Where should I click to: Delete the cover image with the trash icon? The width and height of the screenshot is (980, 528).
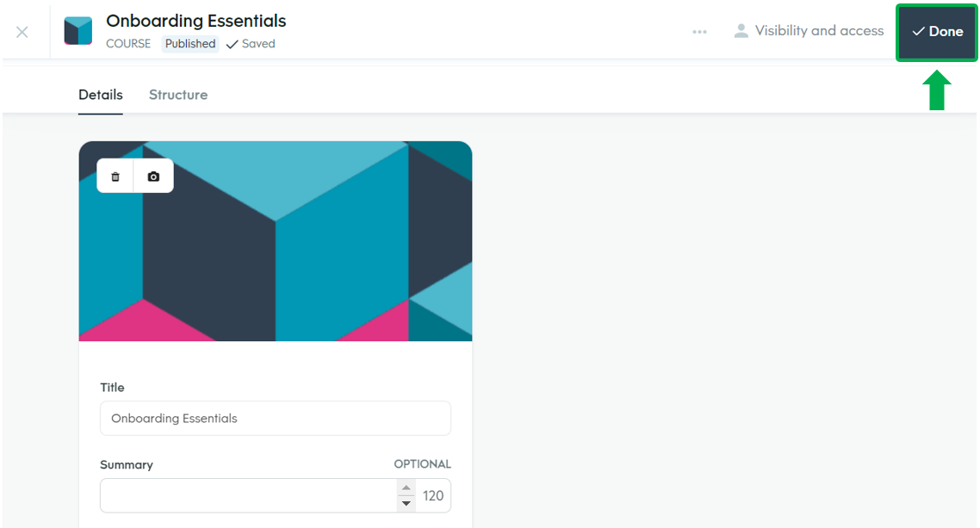tap(115, 177)
